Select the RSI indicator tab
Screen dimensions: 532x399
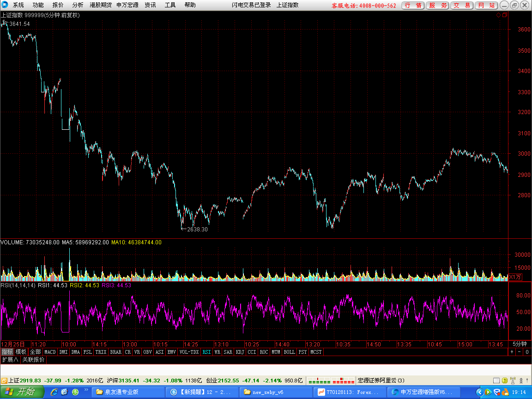(x=206, y=352)
